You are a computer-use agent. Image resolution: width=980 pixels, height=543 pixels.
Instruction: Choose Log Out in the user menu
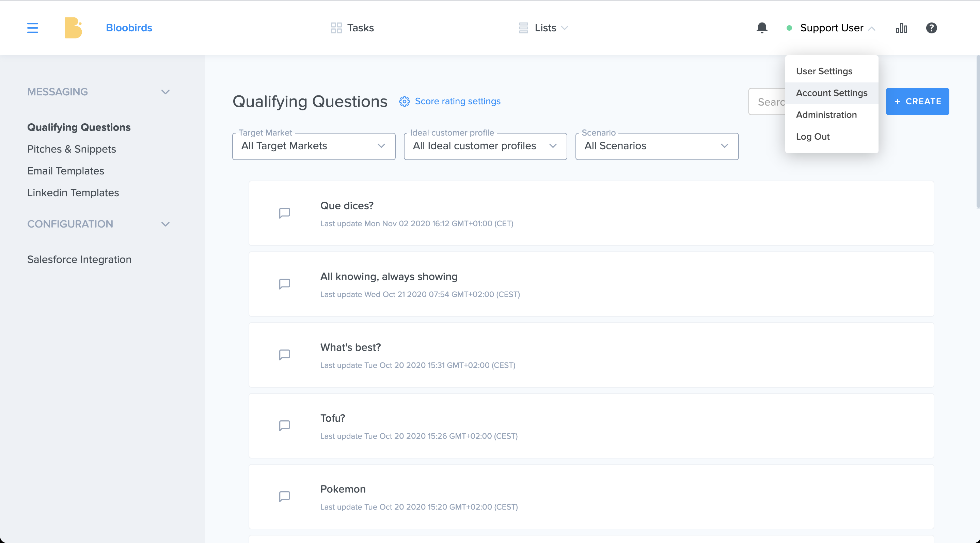click(x=832, y=136)
